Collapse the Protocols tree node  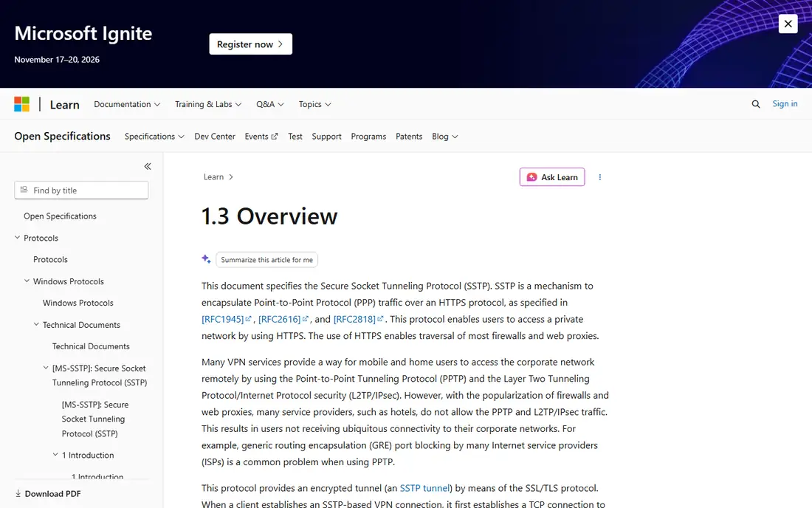coord(17,238)
